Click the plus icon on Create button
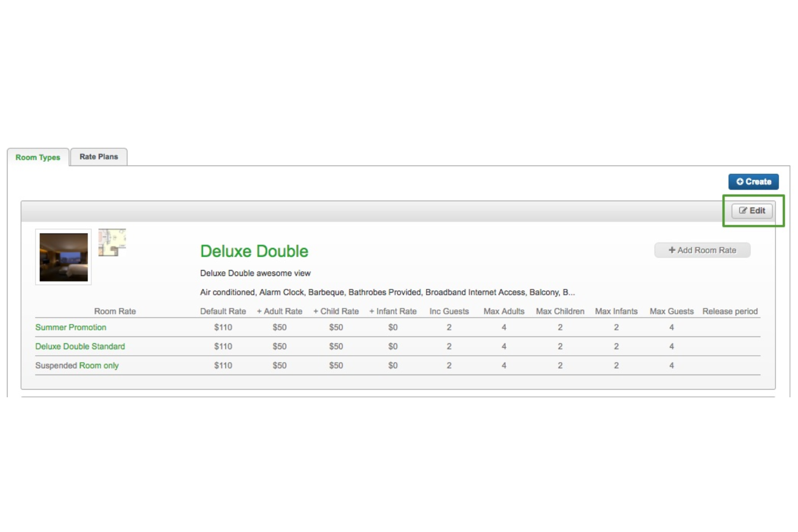 coord(740,182)
